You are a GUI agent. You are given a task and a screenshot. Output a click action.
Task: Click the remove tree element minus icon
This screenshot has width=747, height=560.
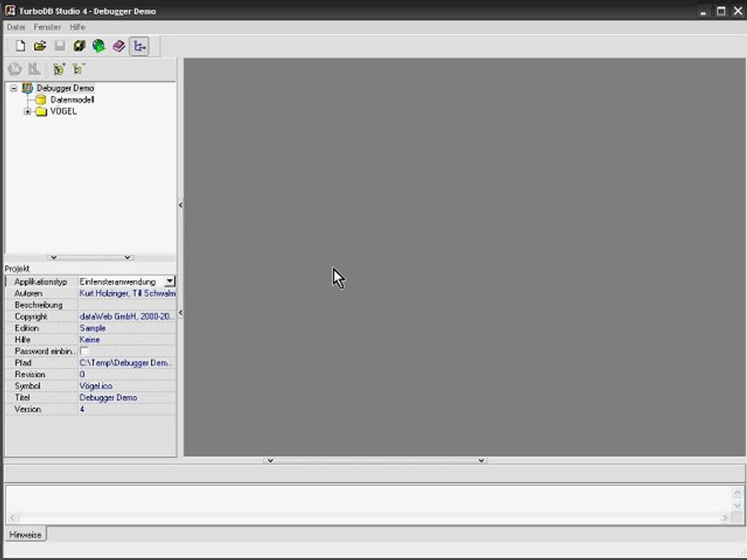[79, 69]
